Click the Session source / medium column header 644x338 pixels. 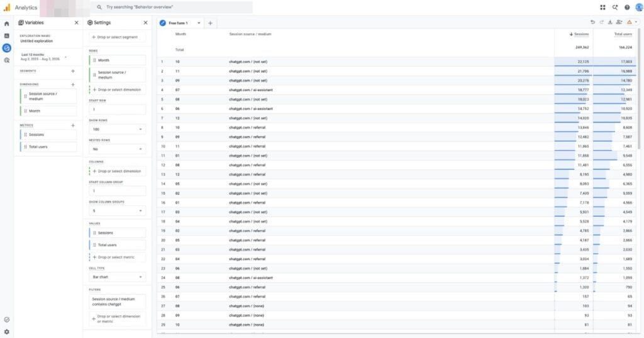pos(250,34)
